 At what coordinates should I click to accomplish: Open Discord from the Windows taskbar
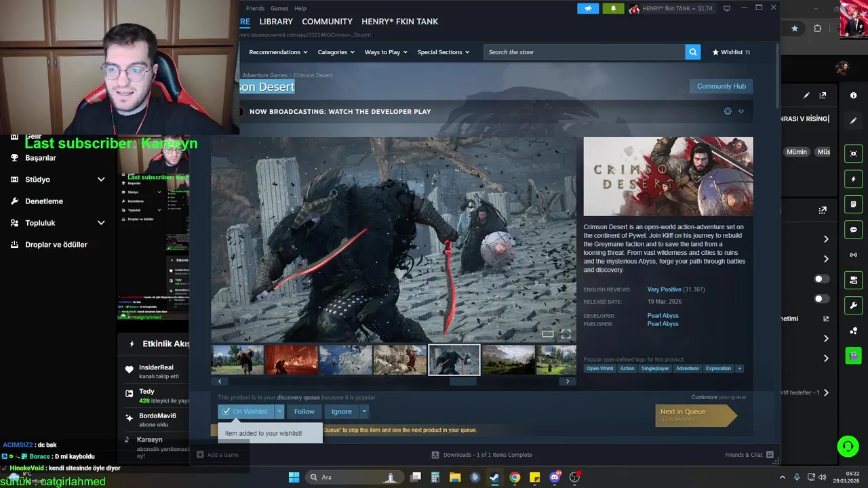coord(555,477)
